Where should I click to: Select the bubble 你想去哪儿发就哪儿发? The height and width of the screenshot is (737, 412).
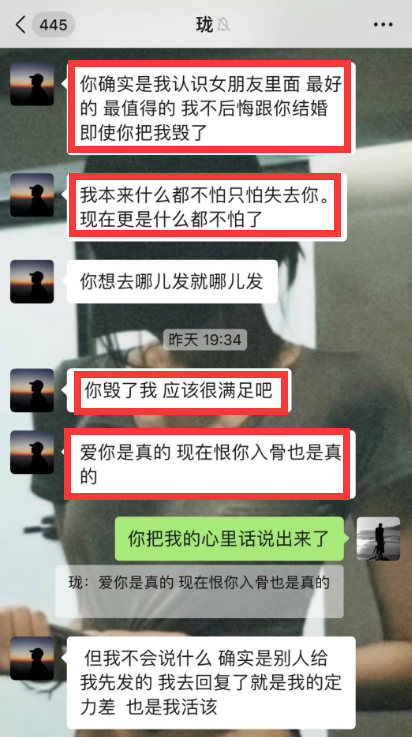172,282
